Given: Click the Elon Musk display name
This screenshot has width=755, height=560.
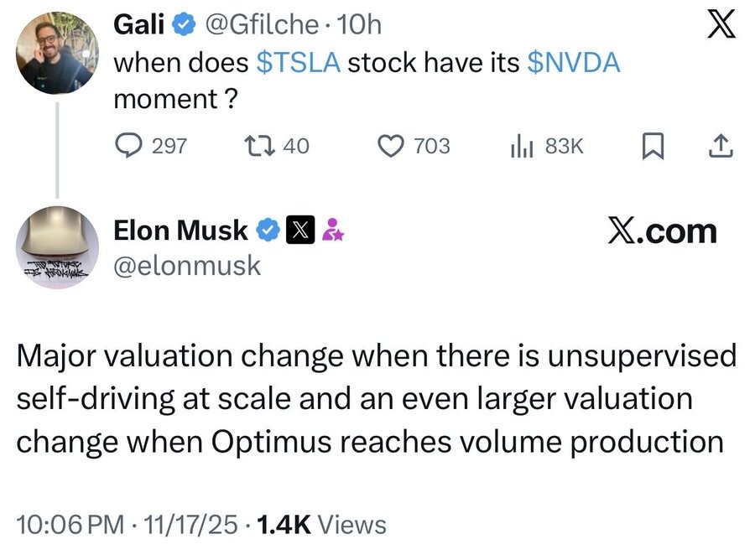Looking at the screenshot, I should coord(180,229).
